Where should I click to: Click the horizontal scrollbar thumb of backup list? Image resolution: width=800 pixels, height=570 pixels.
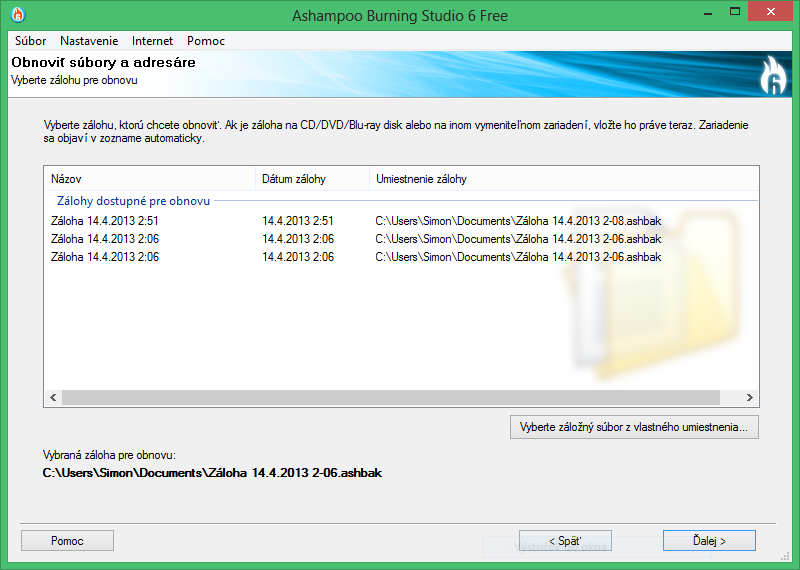[391, 397]
